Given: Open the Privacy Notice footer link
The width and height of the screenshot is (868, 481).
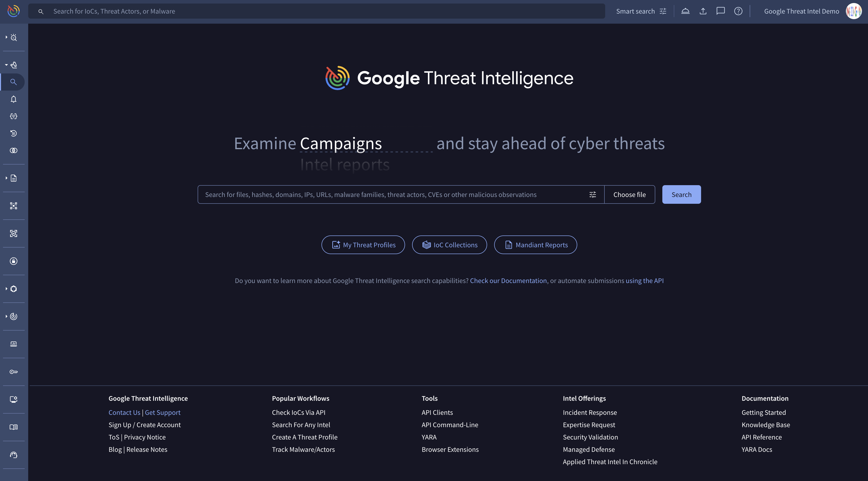Looking at the screenshot, I should 144,437.
